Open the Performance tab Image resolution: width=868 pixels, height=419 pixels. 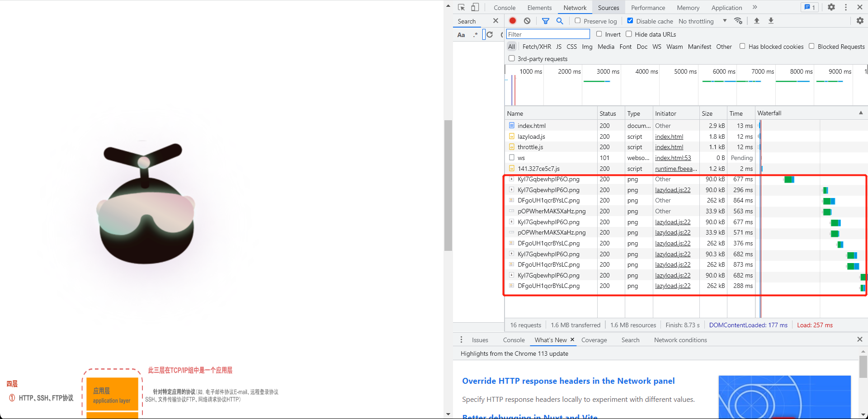click(x=648, y=8)
